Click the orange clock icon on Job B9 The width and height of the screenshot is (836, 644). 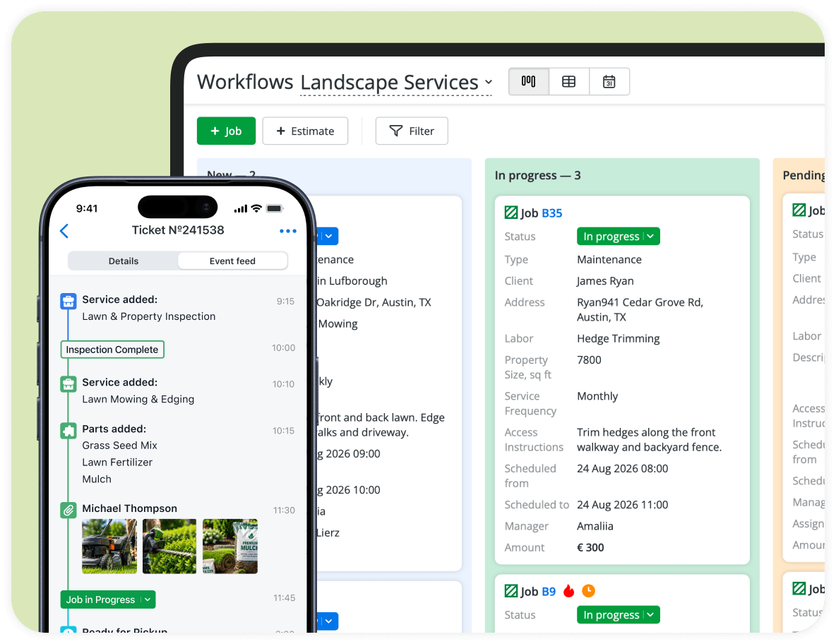[589, 591]
